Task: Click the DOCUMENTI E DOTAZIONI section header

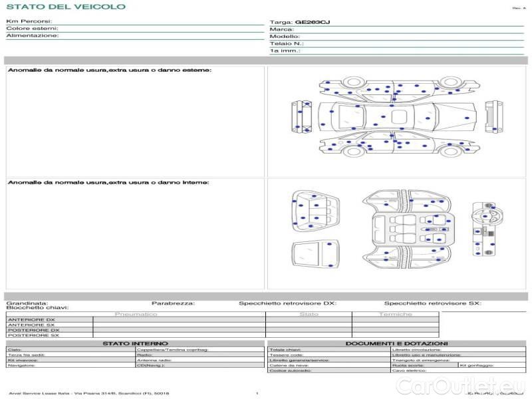Action: pos(396,343)
